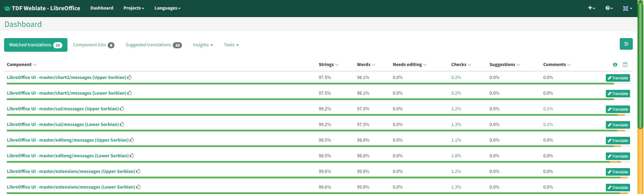Open editeng/messages (Upper Sorbian) component link

click(x=68, y=140)
